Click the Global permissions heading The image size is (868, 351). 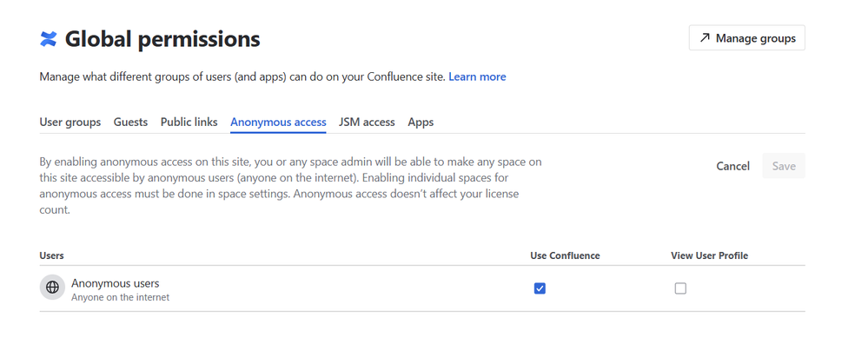click(162, 39)
